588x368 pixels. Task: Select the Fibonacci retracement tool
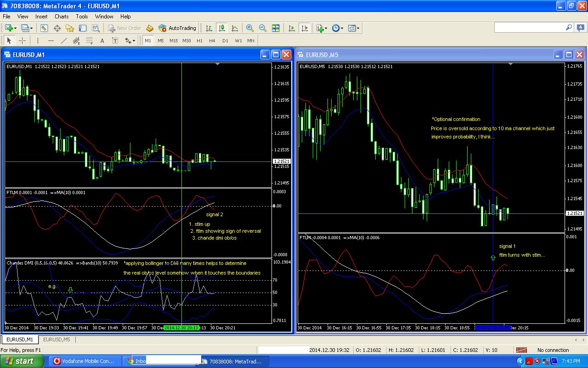click(90, 40)
